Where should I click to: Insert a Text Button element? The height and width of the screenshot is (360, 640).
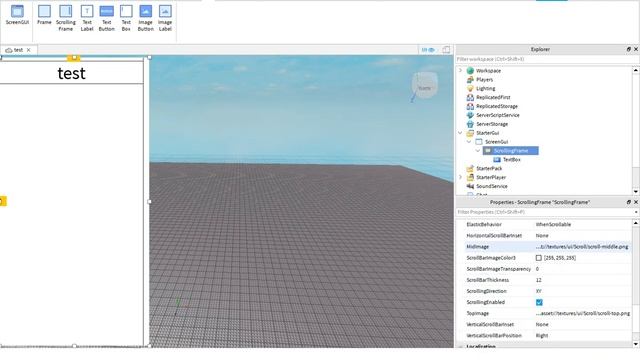coord(107,18)
